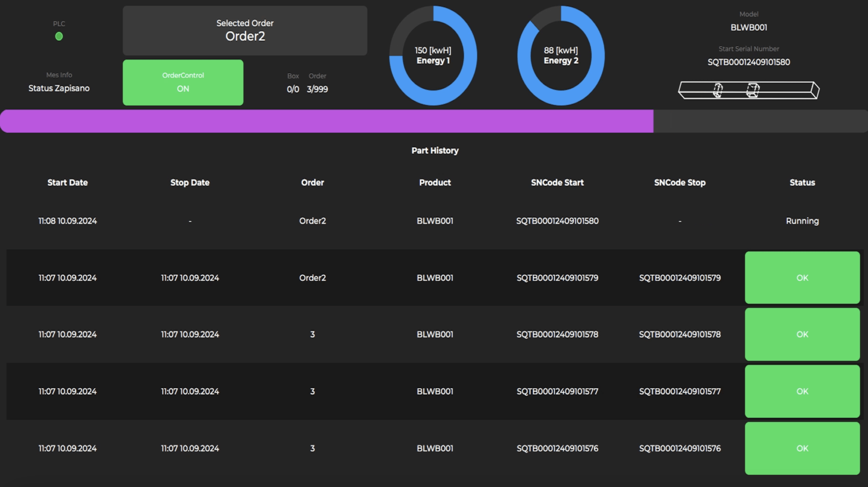Click the Part History title
The width and height of the screenshot is (868, 487).
[435, 151]
